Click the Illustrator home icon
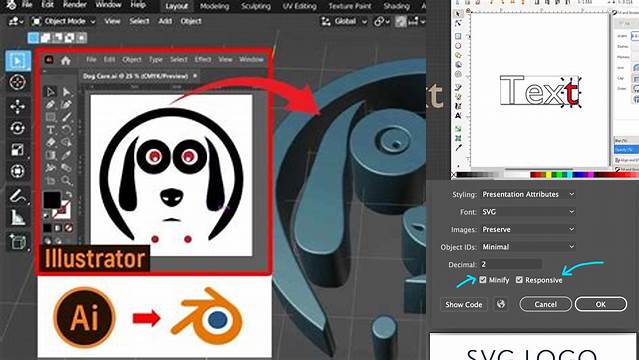This screenshot has height=360, width=639. click(66, 61)
